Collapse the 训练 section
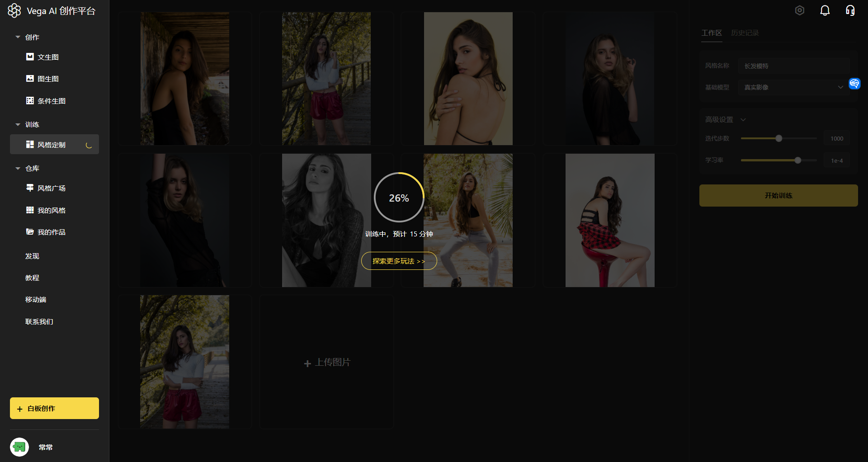This screenshot has height=462, width=868. [x=18, y=124]
